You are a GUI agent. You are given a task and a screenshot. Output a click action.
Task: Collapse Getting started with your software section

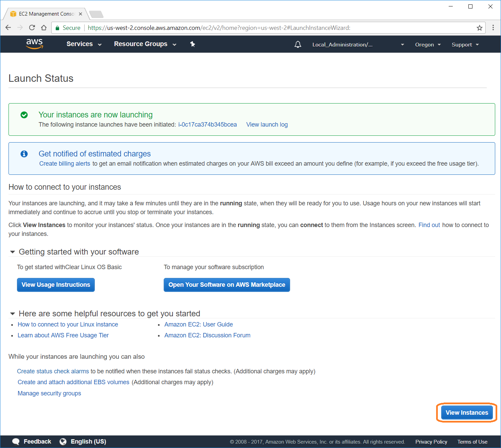click(13, 252)
